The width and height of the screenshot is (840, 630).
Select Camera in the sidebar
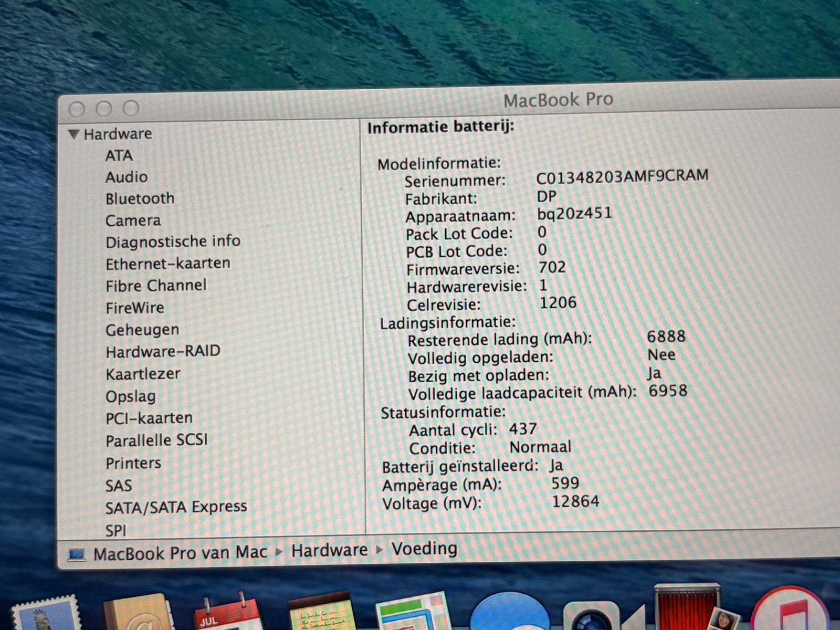[133, 220]
